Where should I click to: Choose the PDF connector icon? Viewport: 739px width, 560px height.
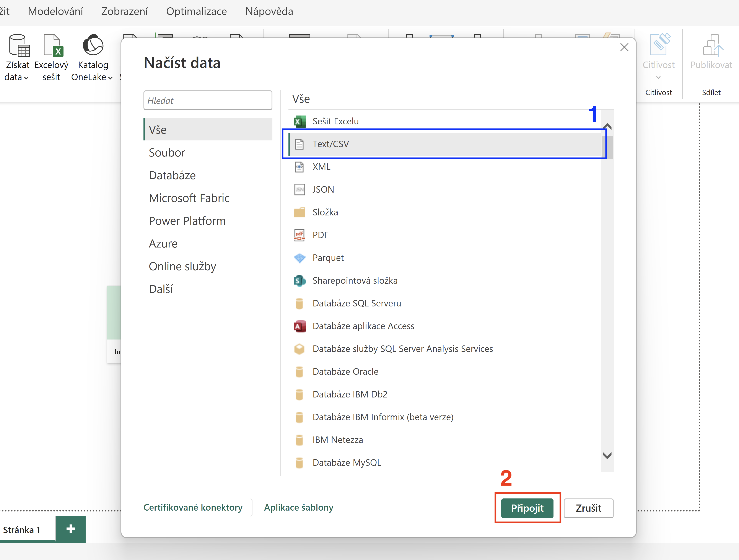coord(299,235)
